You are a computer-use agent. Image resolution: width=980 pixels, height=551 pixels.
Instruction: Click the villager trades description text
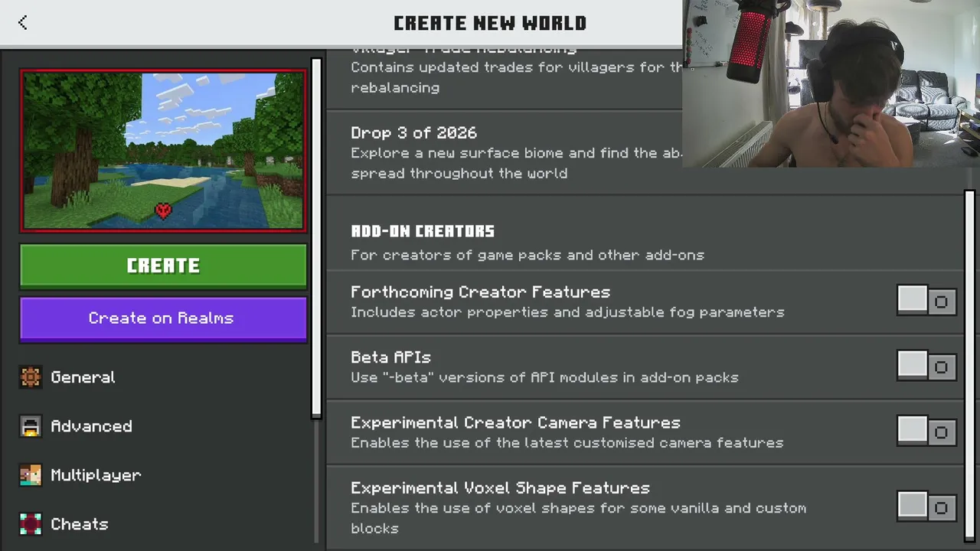(x=516, y=77)
